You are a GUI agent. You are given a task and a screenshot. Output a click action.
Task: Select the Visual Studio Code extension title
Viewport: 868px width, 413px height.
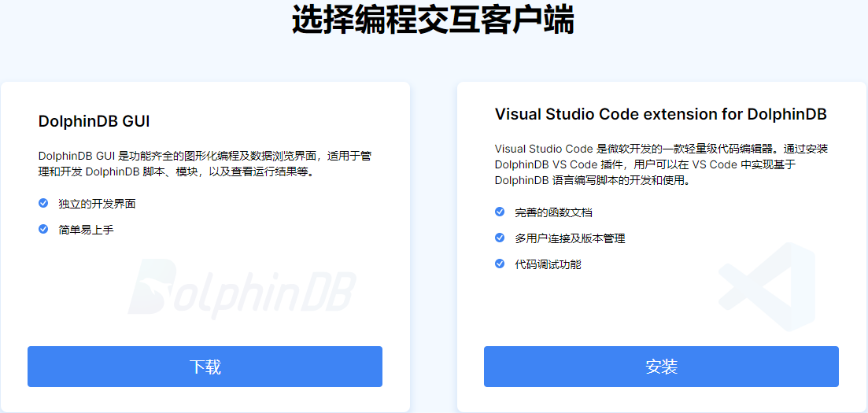point(660,114)
